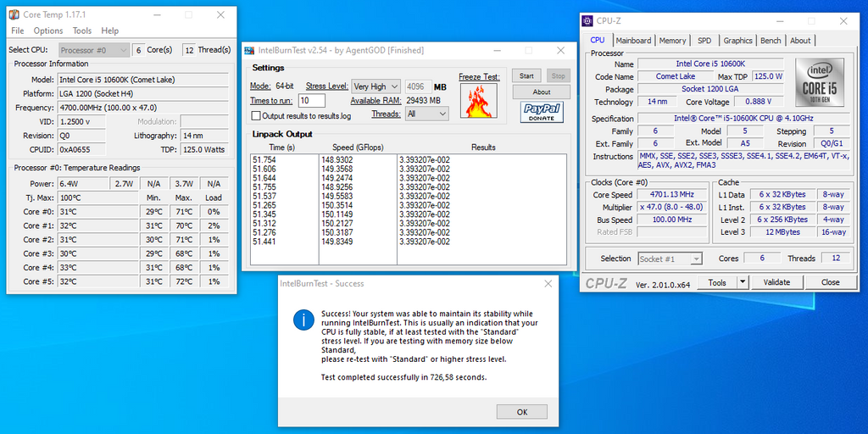Click the Specification i5-10600K CPU field
The height and width of the screenshot is (434, 868).
[743, 119]
